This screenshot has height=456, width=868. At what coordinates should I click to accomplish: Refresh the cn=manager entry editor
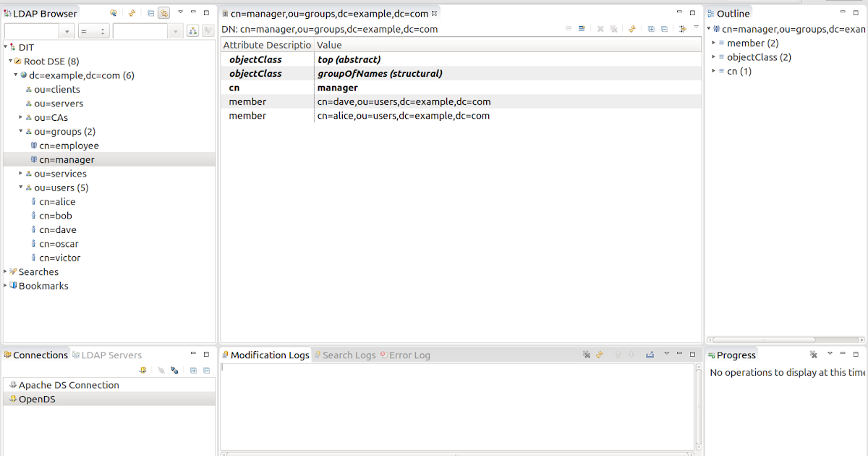tap(631, 28)
